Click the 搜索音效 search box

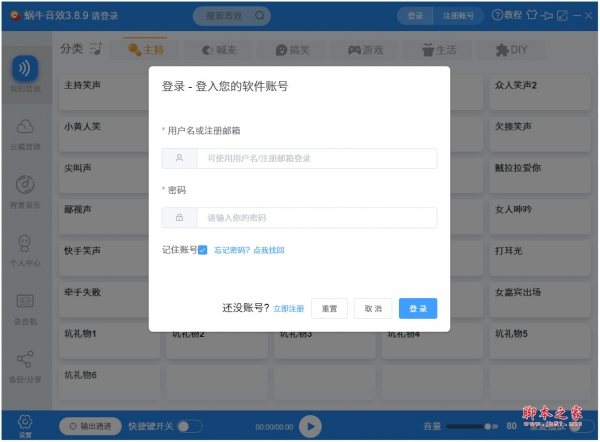pos(232,16)
